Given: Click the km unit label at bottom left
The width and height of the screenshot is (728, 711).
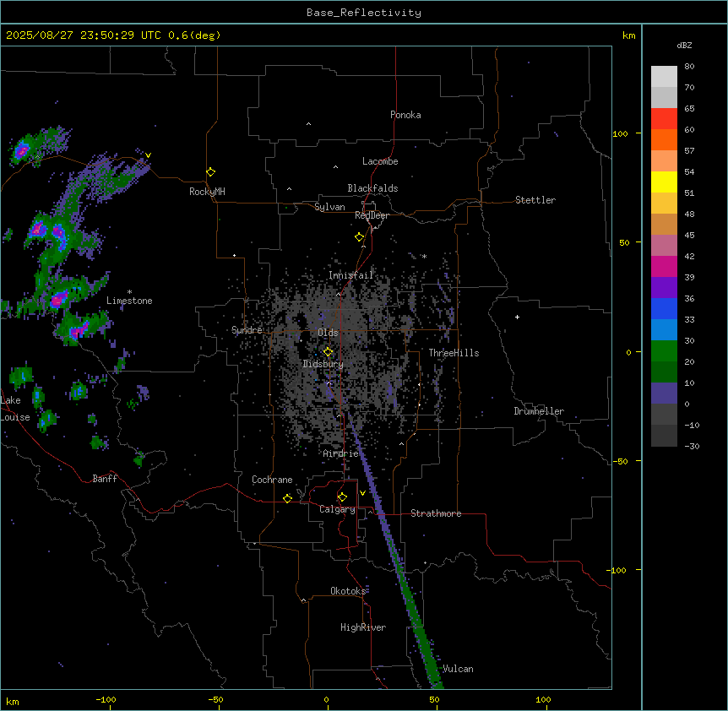Looking at the screenshot, I should [x=13, y=701].
